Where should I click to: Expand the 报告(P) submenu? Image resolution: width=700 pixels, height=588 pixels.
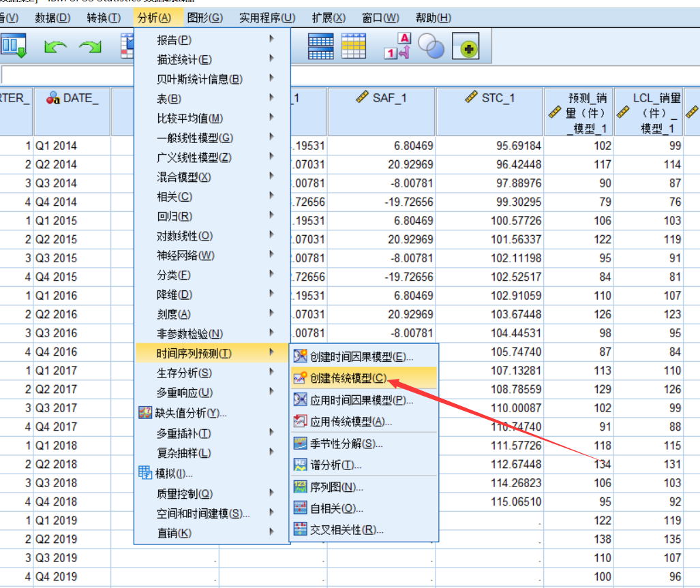[x=213, y=40]
